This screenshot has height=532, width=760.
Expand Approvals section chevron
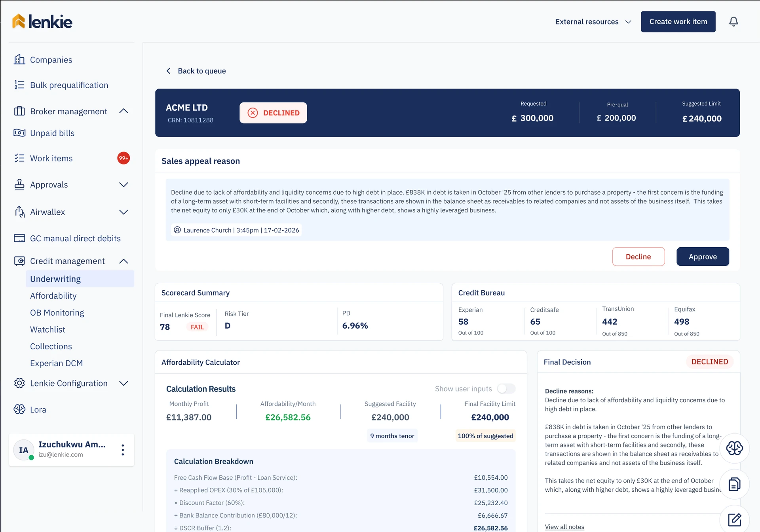point(123,185)
